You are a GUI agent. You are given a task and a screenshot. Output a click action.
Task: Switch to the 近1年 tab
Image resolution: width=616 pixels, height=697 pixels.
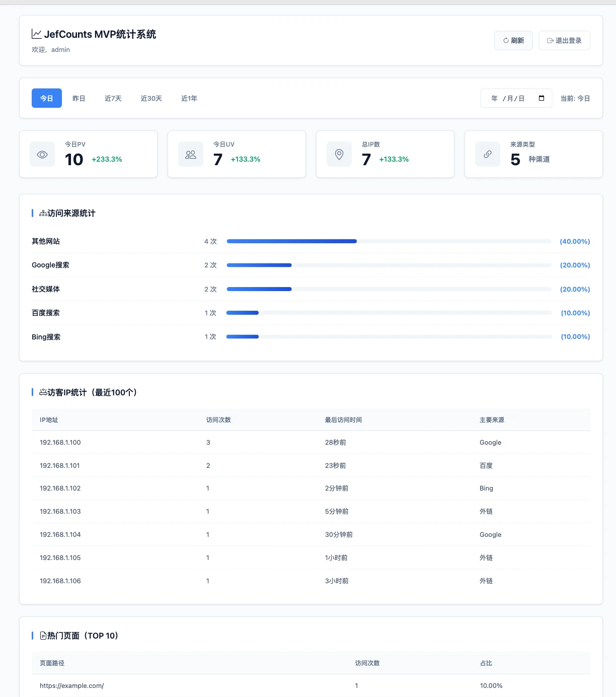click(x=189, y=98)
